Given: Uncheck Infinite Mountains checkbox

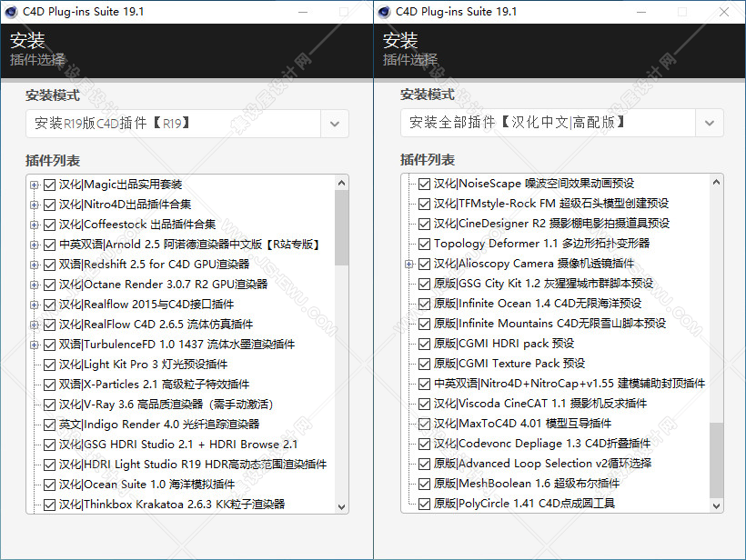Looking at the screenshot, I should (424, 324).
